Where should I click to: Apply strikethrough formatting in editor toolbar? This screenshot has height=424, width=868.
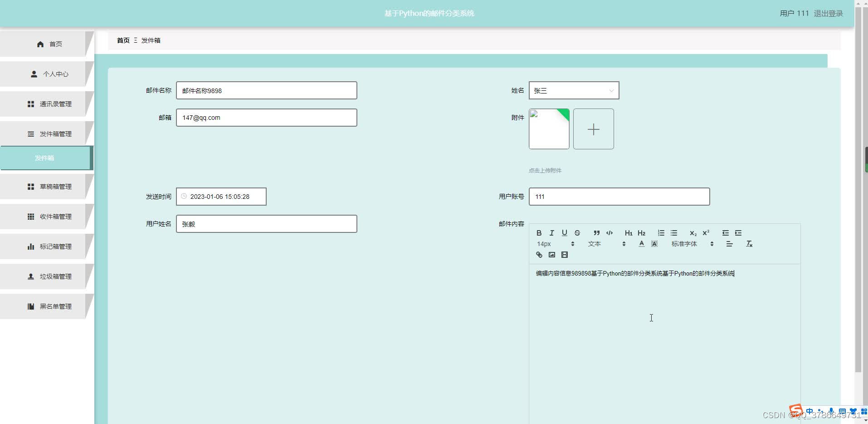pyautogui.click(x=577, y=233)
